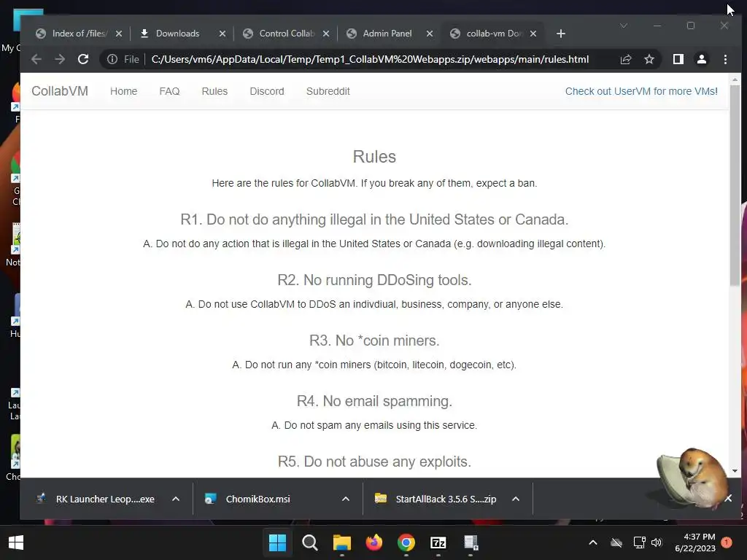Expand options for ChomikBox.msi download
Viewport: 747px width, 560px height.
[346, 499]
